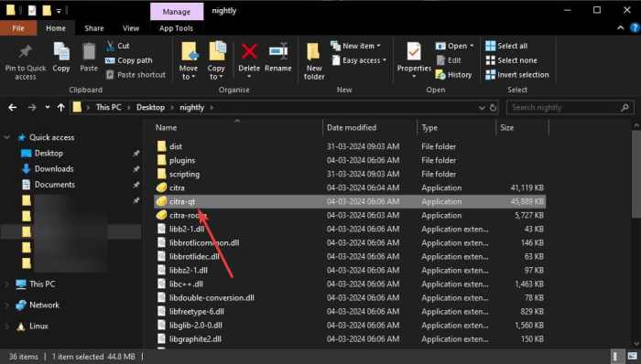Screen dimensions: 641x364
Task: Click the Paste clipboard icon
Action: [x=89, y=52]
